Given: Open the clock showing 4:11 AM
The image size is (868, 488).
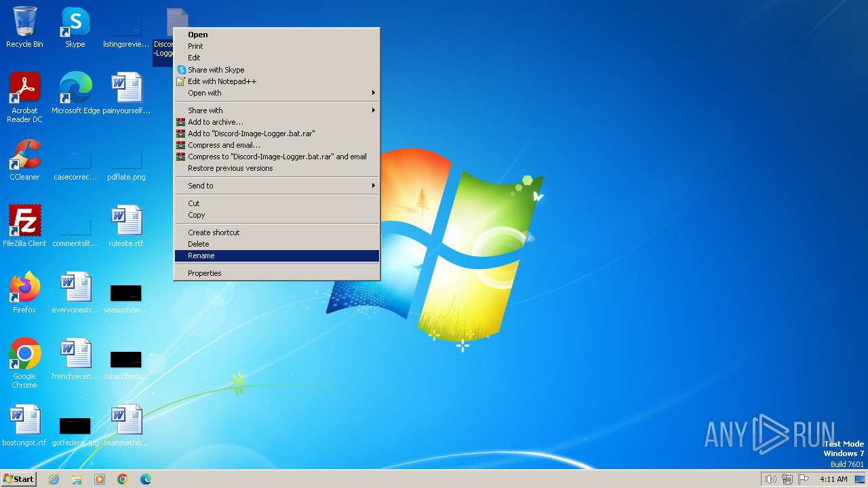Looking at the screenshot, I should click(x=833, y=479).
